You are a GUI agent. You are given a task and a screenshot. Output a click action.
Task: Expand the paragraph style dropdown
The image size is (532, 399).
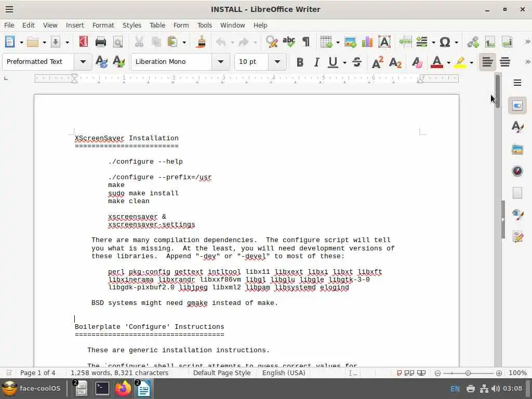pos(83,62)
